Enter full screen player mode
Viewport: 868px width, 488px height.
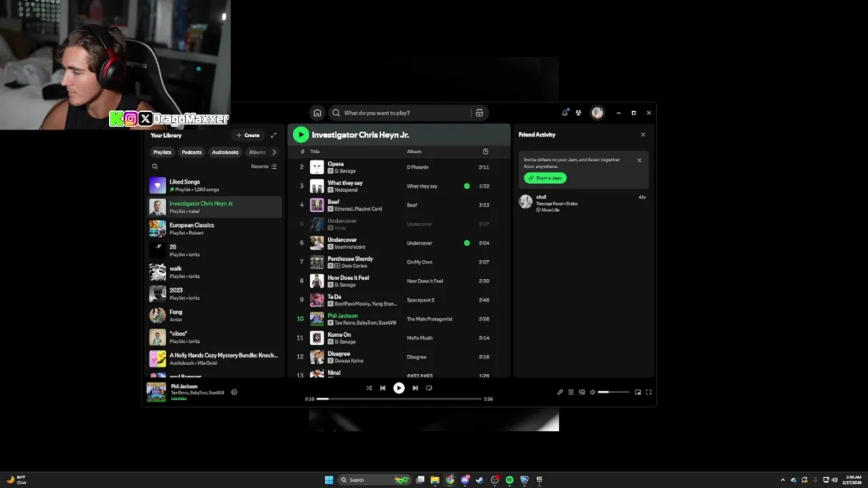tap(648, 392)
